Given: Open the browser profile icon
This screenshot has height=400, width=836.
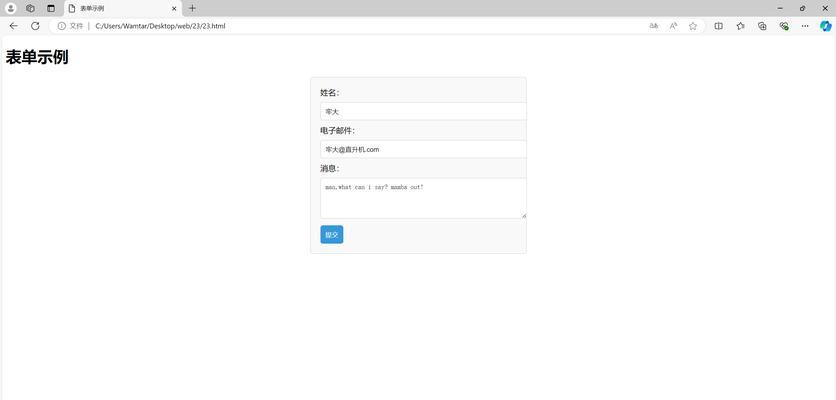Looking at the screenshot, I should coord(11,8).
